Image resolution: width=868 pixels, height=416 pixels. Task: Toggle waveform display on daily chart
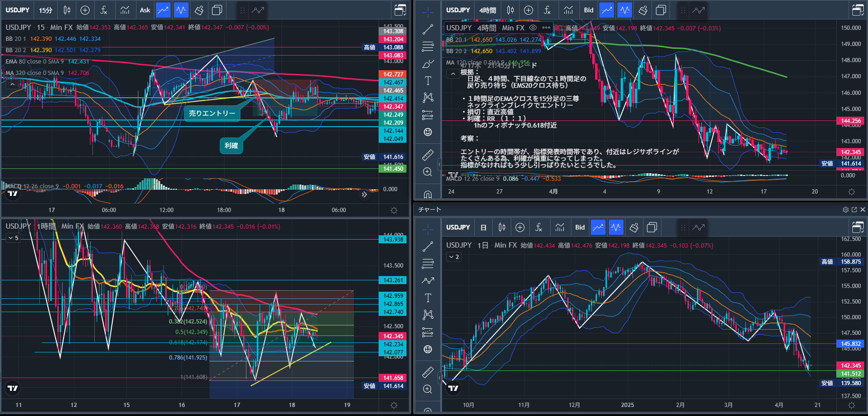pyautogui.click(x=615, y=227)
